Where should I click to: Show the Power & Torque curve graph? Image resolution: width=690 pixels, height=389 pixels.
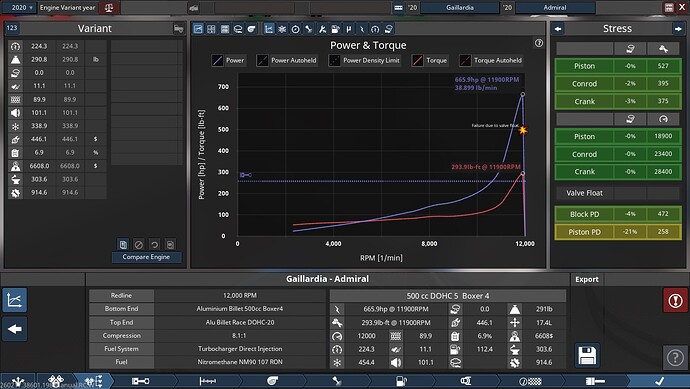(x=269, y=29)
